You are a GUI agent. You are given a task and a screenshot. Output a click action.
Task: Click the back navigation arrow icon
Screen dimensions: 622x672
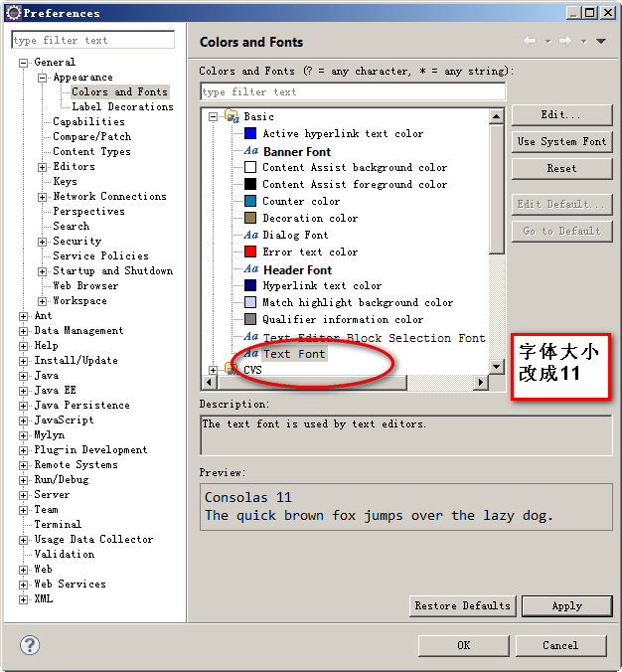[530, 41]
